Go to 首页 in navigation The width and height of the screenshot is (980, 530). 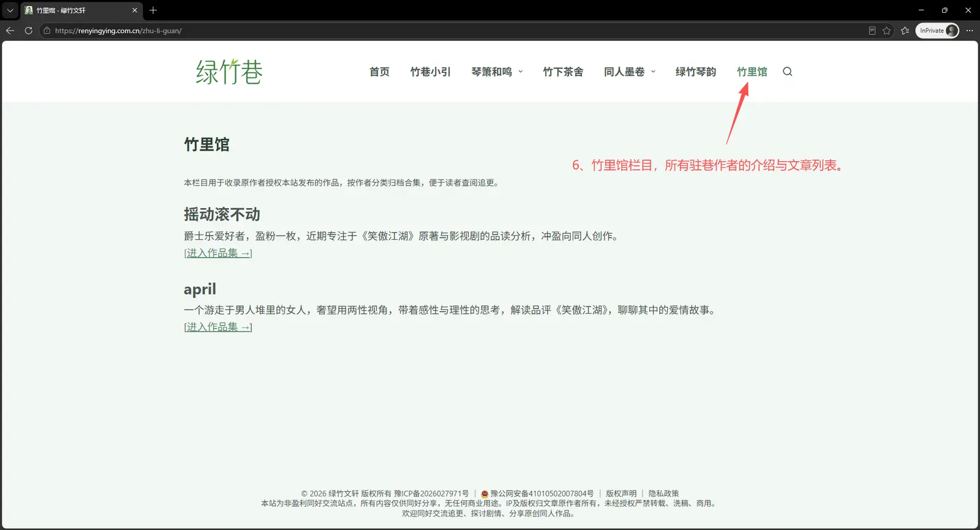379,72
